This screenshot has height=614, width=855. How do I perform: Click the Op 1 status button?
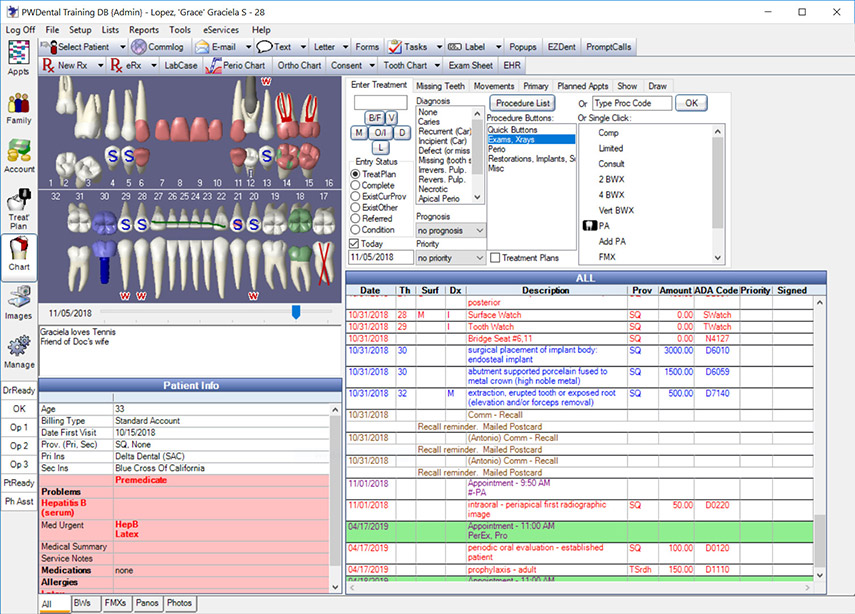[19, 428]
